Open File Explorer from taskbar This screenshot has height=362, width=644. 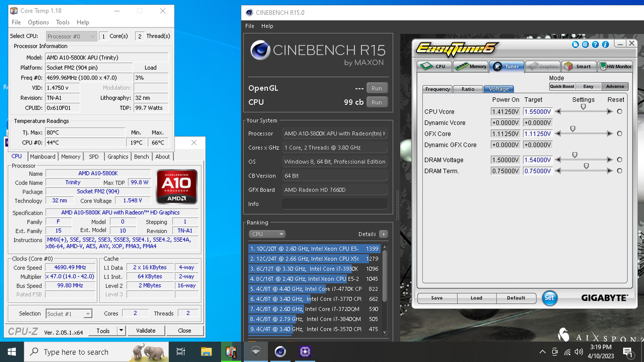(206, 352)
